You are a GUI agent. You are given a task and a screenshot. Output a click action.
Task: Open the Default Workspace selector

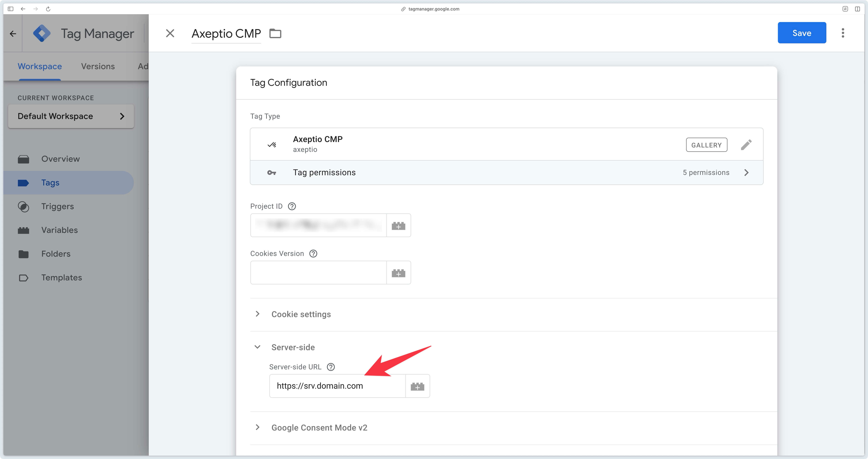tap(71, 116)
